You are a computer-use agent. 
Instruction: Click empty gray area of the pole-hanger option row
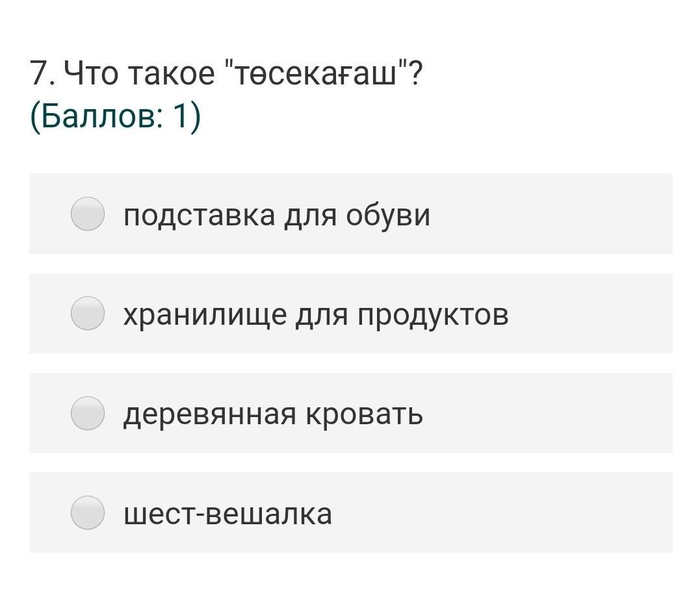[x=507, y=513]
